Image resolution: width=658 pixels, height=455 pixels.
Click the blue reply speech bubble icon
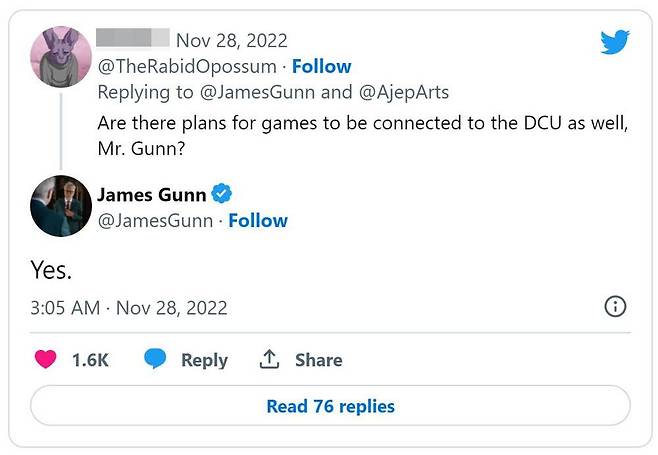[154, 360]
